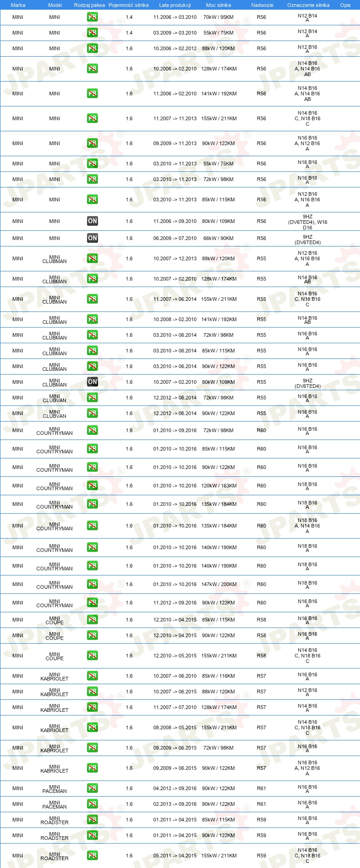Click ON diesel icon in 66kW/90KM row
This screenshot has width=360, height=868.
93,238
